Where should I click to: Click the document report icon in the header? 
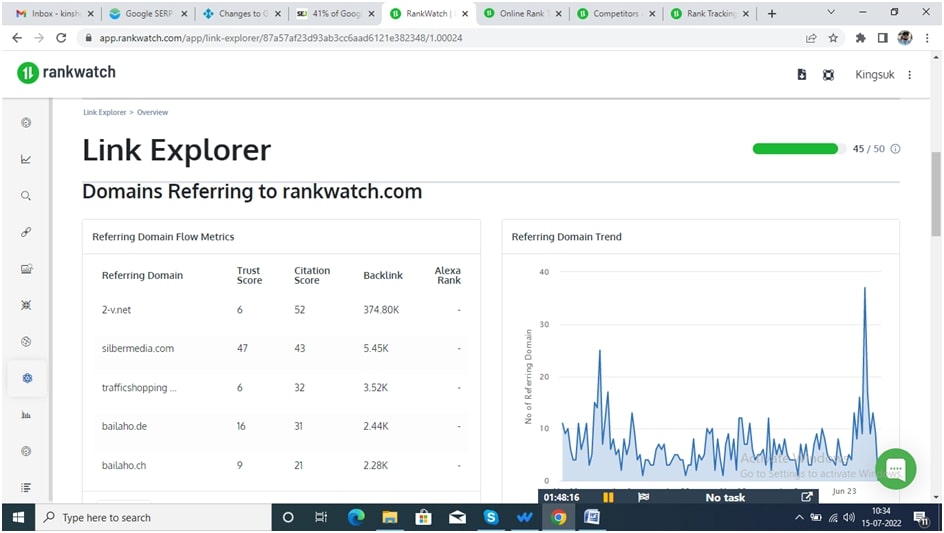[801, 75]
